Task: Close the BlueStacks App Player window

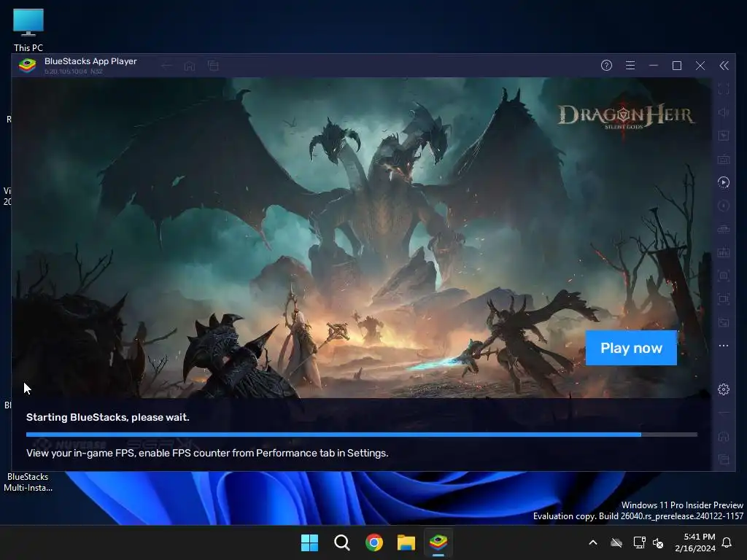Action: (x=700, y=65)
